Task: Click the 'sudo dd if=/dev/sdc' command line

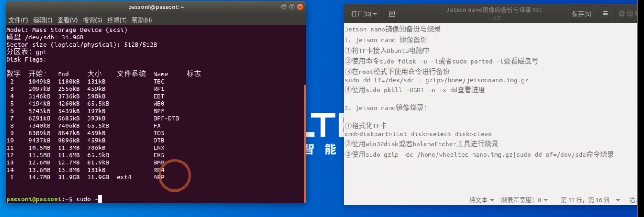Action: pos(437,80)
